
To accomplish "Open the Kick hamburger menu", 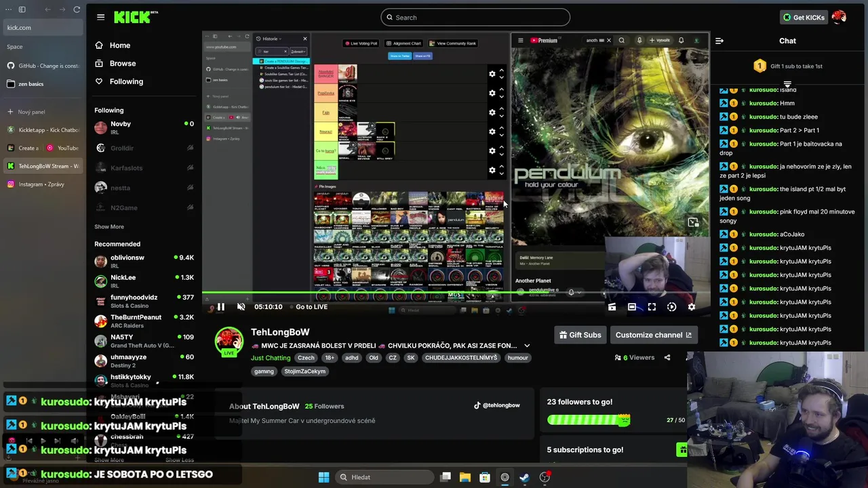I will (100, 17).
